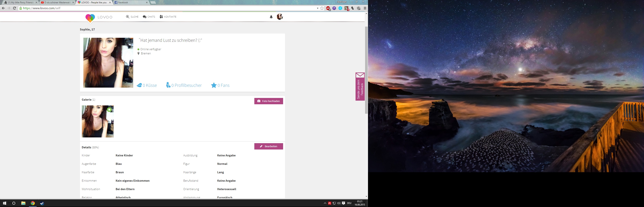This screenshot has height=207, width=644.
Task: Open File Explorer from the taskbar
Action: (x=23, y=203)
